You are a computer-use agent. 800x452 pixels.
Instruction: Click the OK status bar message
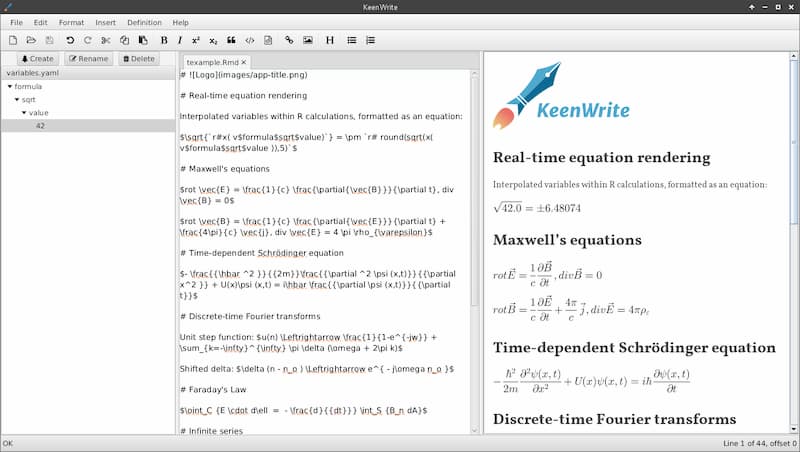click(8, 443)
